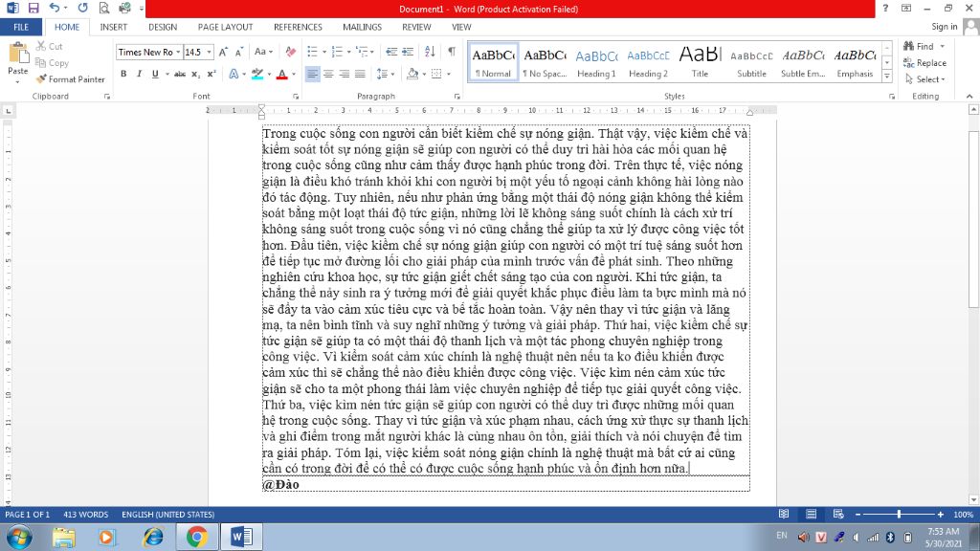Open the FILE tab

coord(21,27)
